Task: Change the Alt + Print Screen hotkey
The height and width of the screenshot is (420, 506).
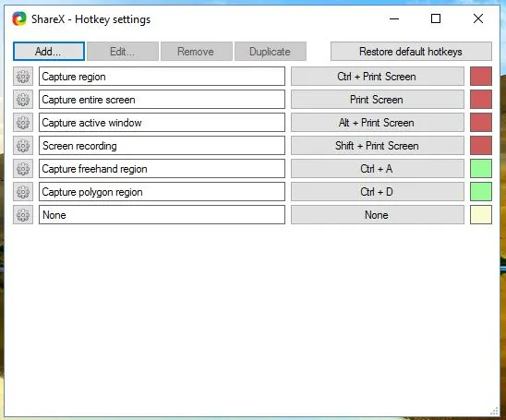Action: (x=378, y=123)
